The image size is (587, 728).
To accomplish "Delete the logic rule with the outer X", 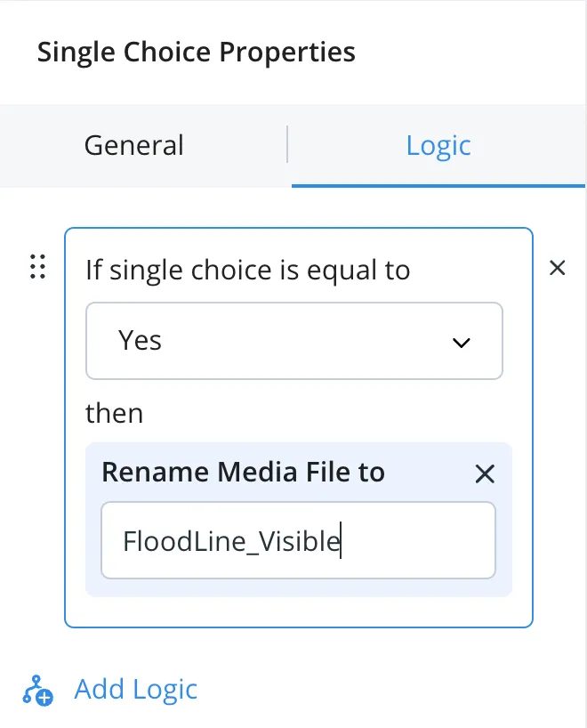I will (557, 268).
